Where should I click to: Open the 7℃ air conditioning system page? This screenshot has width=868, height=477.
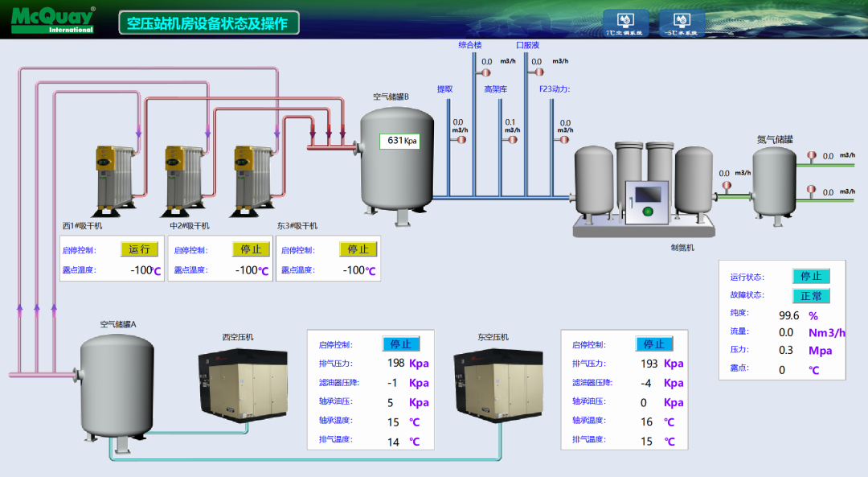pyautogui.click(x=624, y=23)
